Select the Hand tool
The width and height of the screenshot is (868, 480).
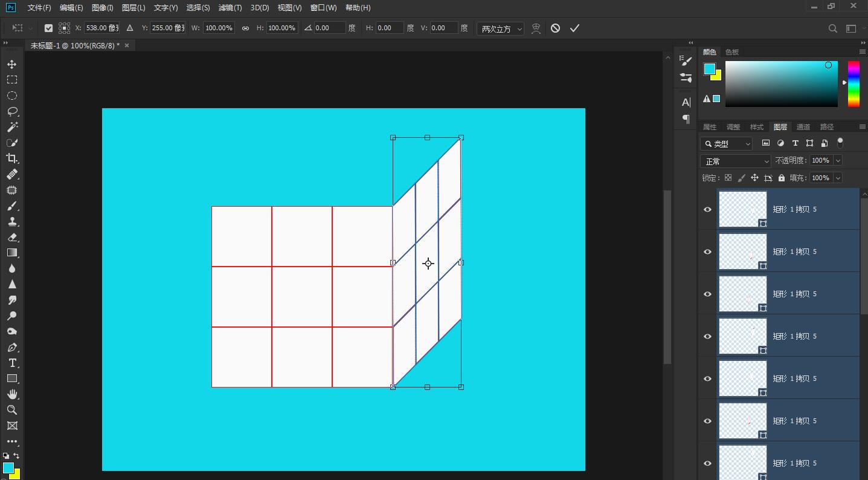tap(11, 394)
